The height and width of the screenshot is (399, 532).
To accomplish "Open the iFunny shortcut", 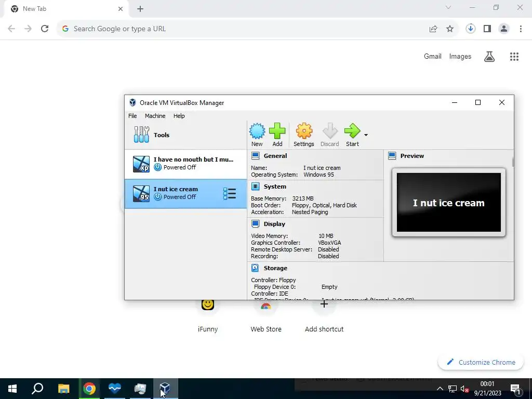I will pyautogui.click(x=208, y=315).
